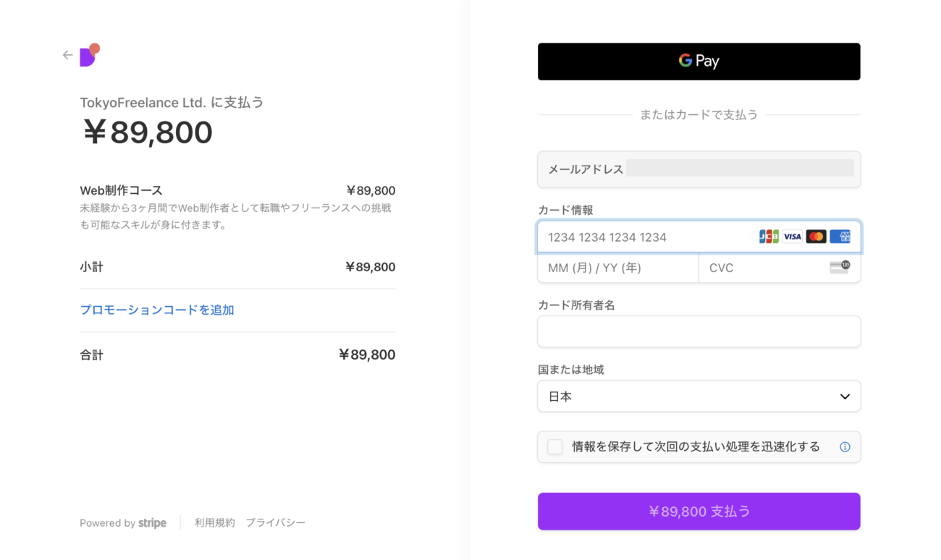
Task: Open the save-info information icon
Action: 845,447
